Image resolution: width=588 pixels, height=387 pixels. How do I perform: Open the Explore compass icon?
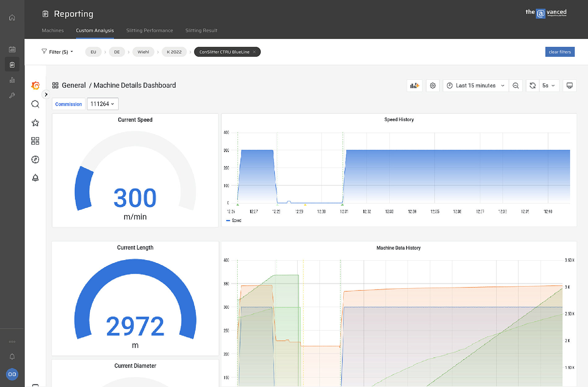tap(35, 159)
